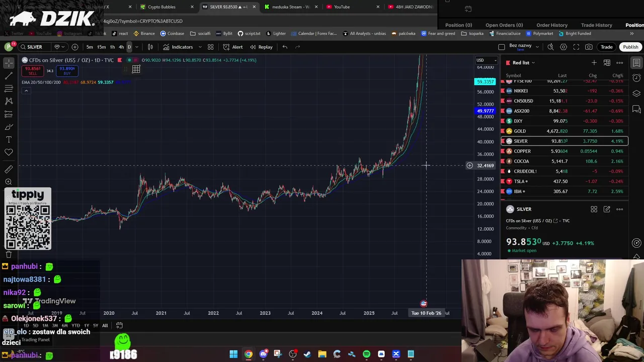Switch to the 1h timeframe
Image resolution: width=644 pixels, height=362 pixels.
[x=112, y=47]
